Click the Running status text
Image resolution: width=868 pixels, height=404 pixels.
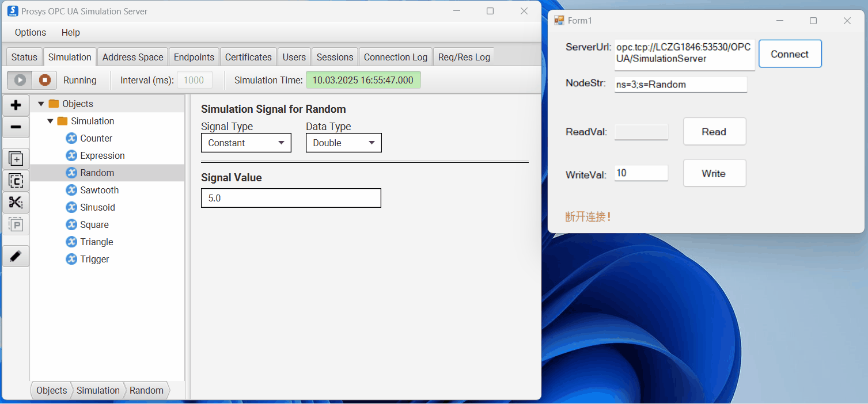pos(80,80)
